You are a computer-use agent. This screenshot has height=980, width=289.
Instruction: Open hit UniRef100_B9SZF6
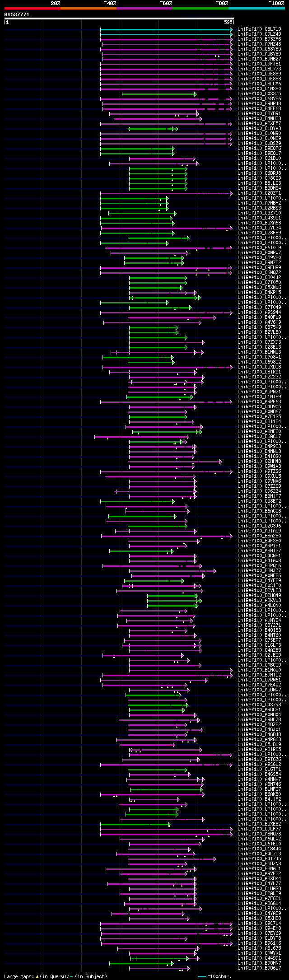pos(259,39)
